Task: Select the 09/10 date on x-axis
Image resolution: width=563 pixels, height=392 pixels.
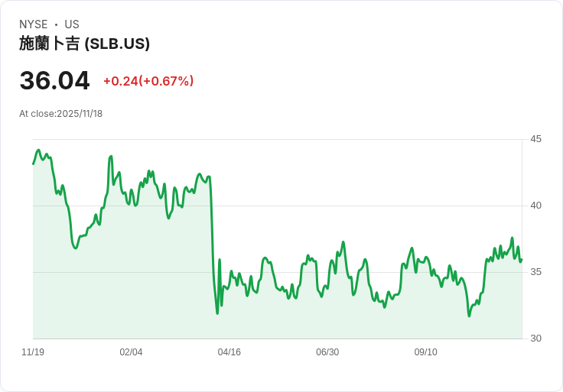Action: tap(425, 352)
